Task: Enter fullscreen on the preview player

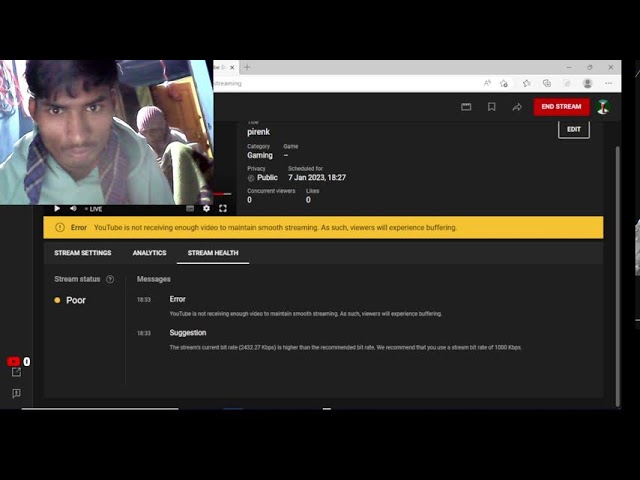Action: [x=222, y=208]
